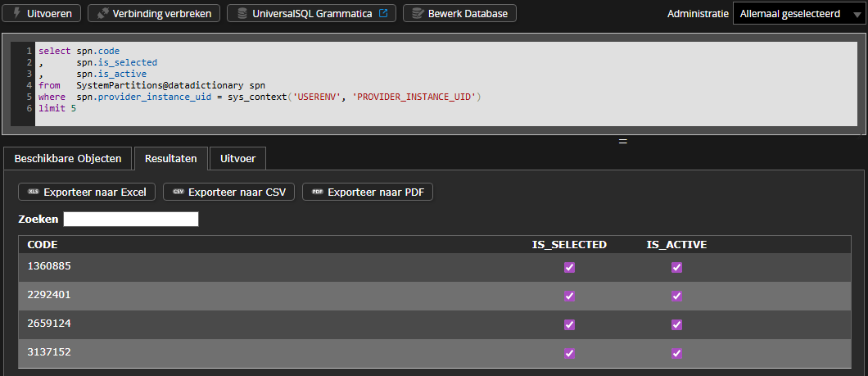Click the editor resize splitter handle
Viewport: 868px width, 376px height.
tap(622, 141)
